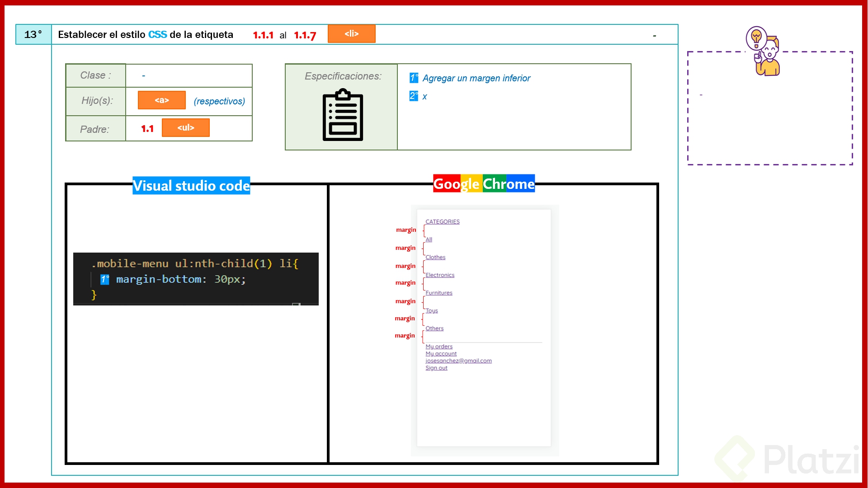Viewport: 868px width, 488px height.
Task: Open the My orders link
Action: click(x=439, y=346)
